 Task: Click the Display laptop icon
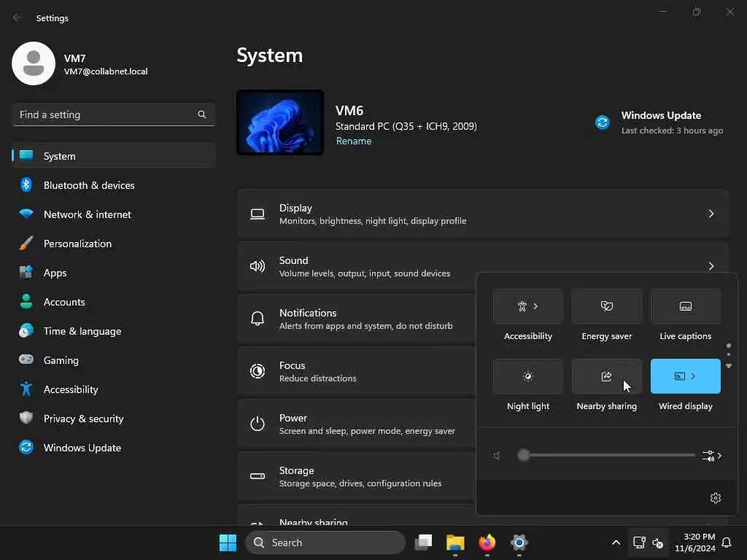point(258,214)
